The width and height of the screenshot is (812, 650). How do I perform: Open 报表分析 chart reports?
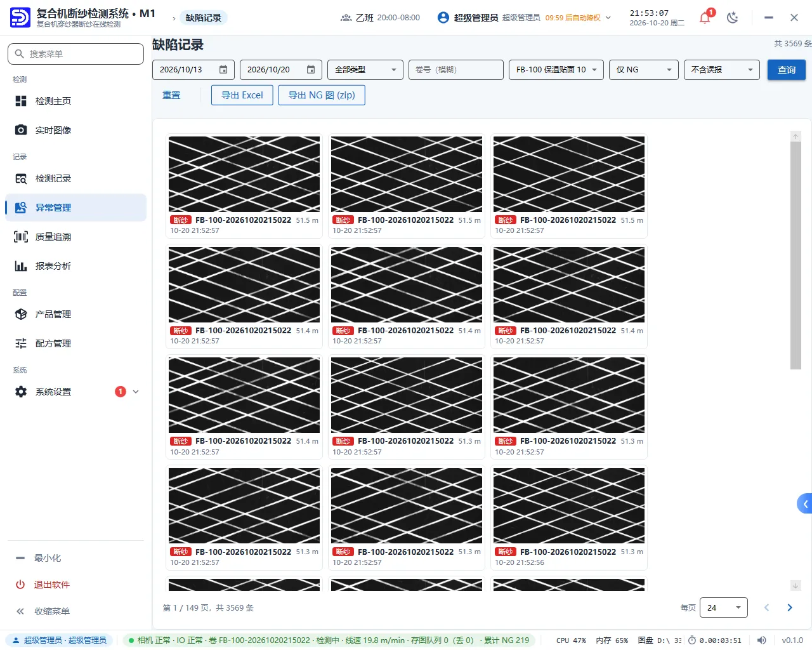coord(76,266)
